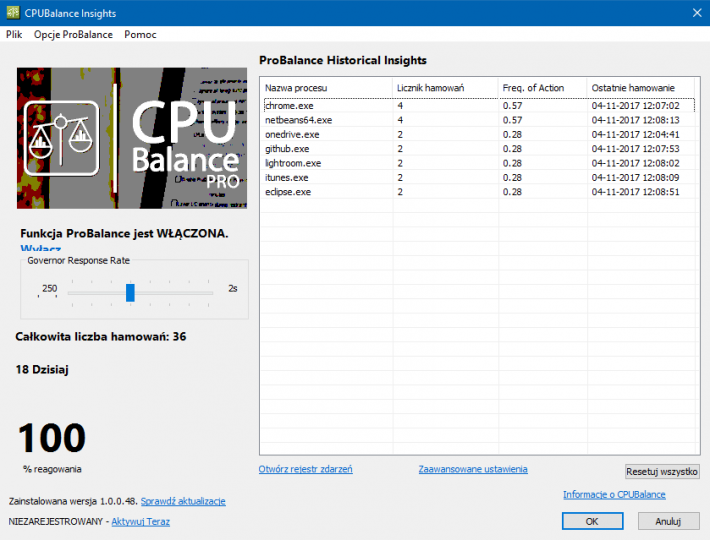Sort by Freq. of Action column header
Viewport: 710px width, 540px height.
[542, 88]
